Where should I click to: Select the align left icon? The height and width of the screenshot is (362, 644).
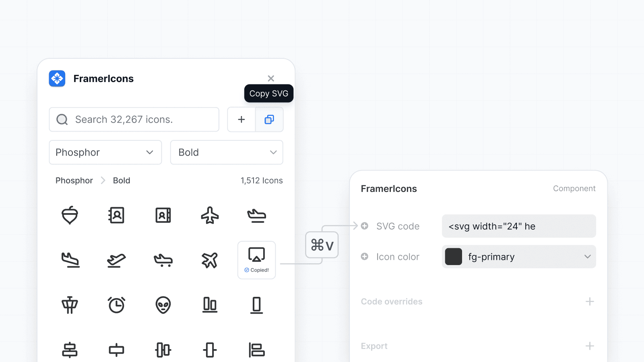(x=256, y=350)
